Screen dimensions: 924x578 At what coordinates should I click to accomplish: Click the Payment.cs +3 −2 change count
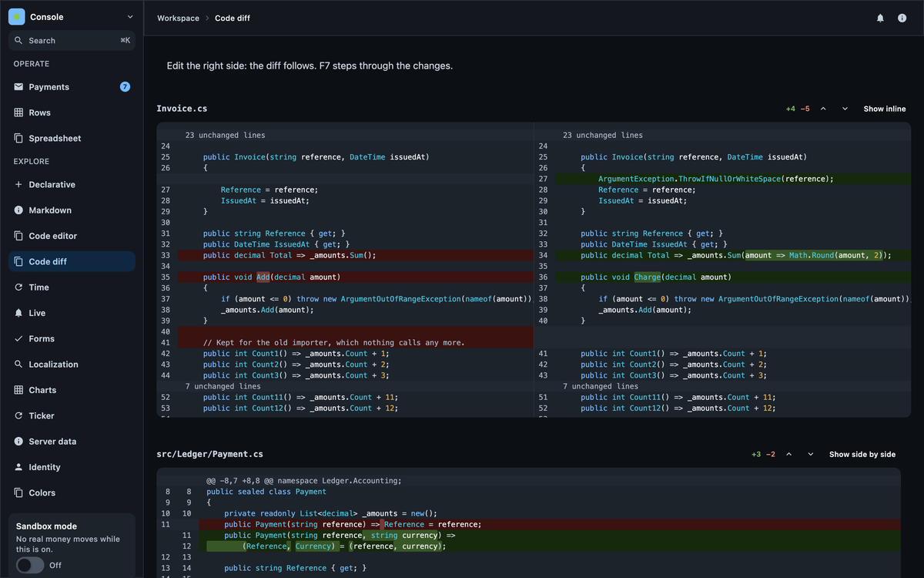click(763, 454)
